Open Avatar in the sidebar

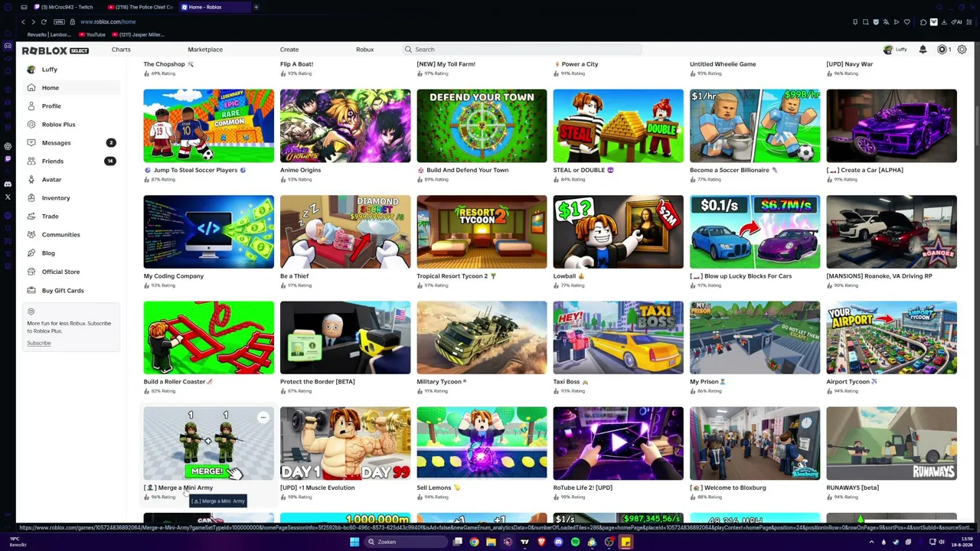(71, 180)
